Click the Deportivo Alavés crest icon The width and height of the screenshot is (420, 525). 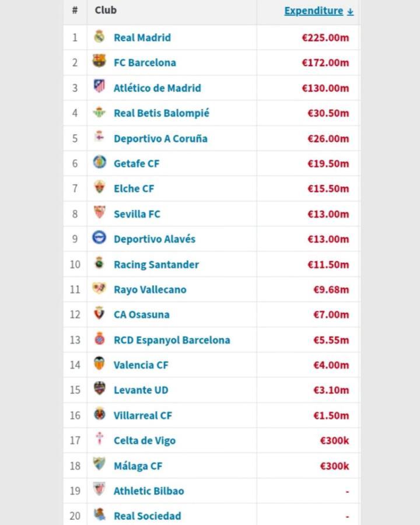[x=99, y=237]
